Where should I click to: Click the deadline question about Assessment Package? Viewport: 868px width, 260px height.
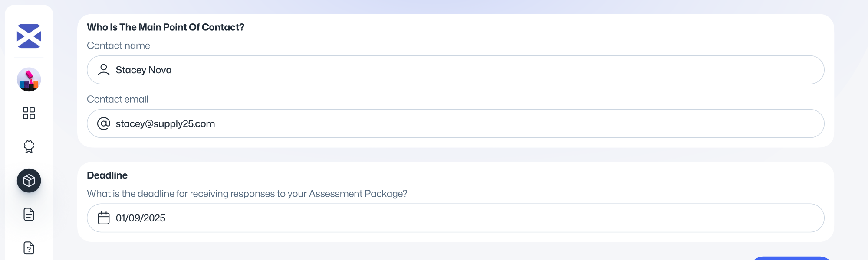[247, 194]
